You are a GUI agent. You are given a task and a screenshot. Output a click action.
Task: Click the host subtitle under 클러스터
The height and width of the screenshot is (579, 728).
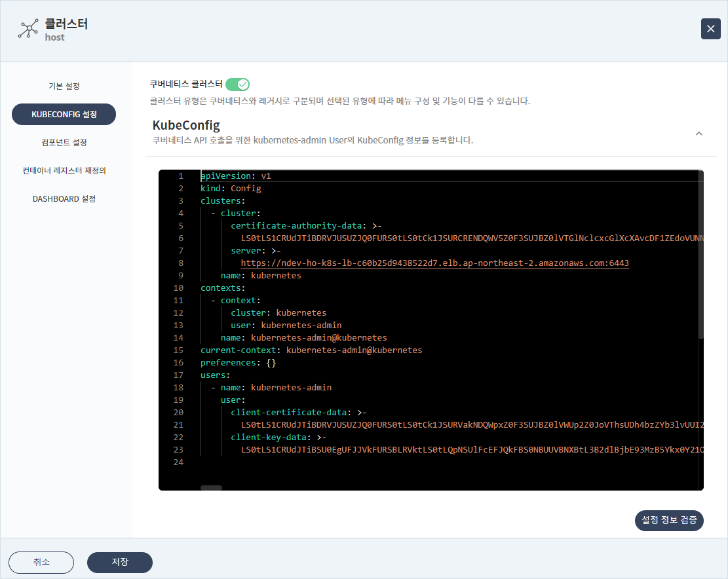pyautogui.click(x=55, y=37)
